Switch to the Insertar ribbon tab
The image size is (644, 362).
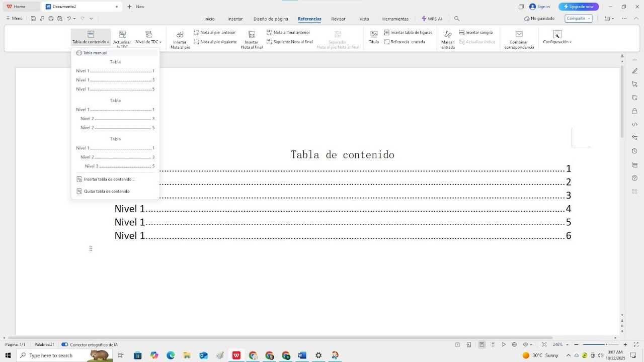coord(235,19)
